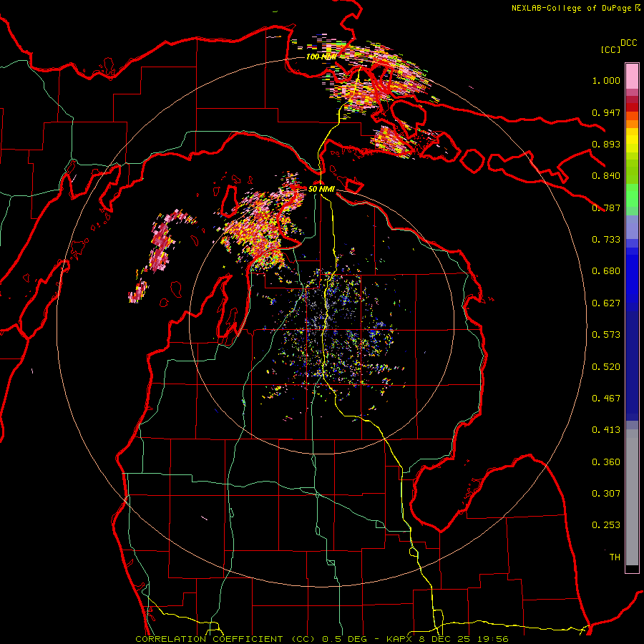Click the 0.5 DEG elevation text
Viewport: 644px width, 644px height.
pyautogui.click(x=343, y=639)
